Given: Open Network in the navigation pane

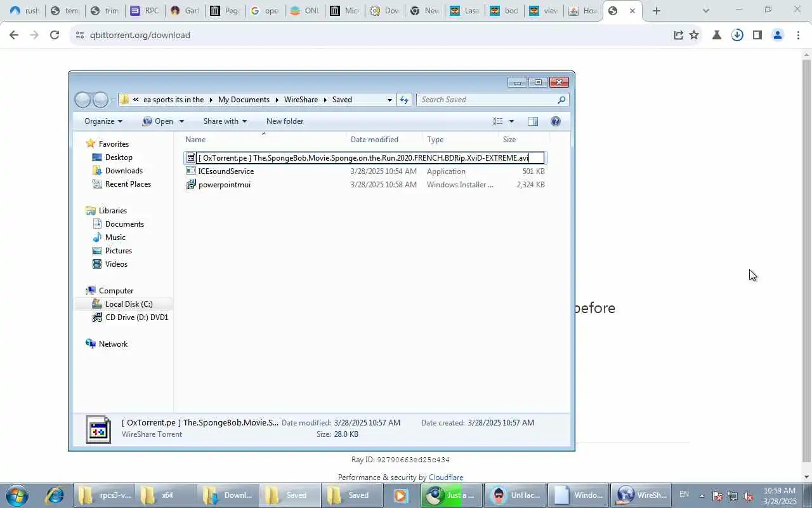Looking at the screenshot, I should click(113, 344).
